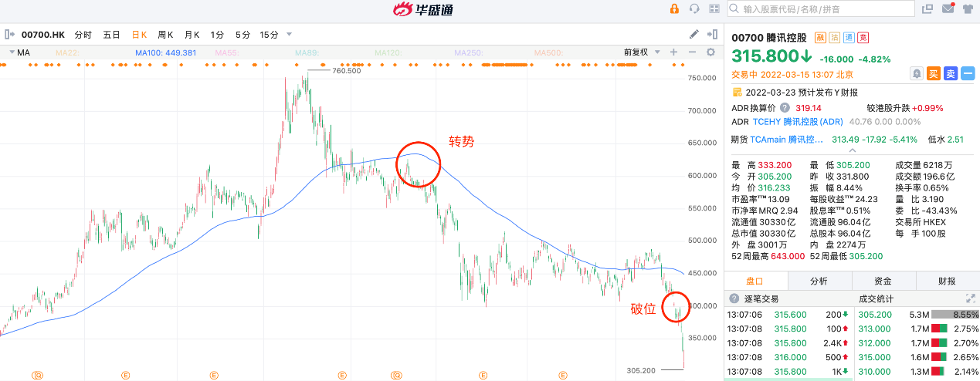980x381 pixels.
Task: Open more timeframes dropdown arrow
Action: coord(289,34)
